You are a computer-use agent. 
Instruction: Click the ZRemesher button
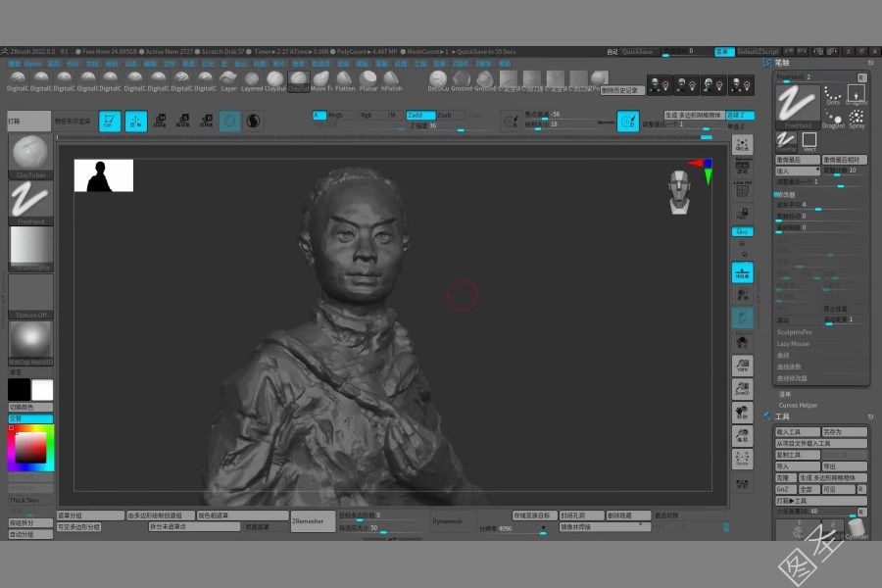click(313, 521)
